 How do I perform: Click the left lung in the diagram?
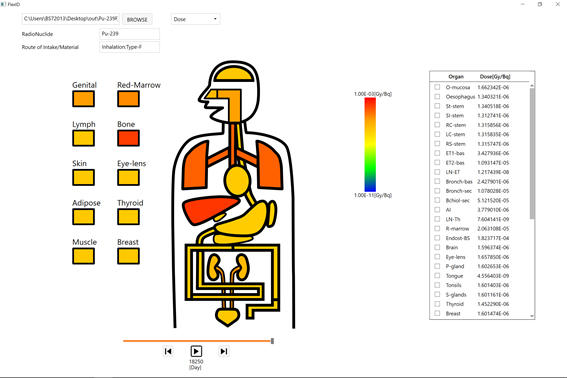(196, 166)
